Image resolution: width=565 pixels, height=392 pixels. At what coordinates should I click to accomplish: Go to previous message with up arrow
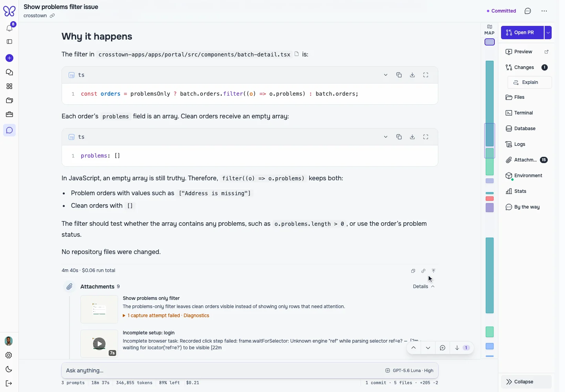(414, 348)
